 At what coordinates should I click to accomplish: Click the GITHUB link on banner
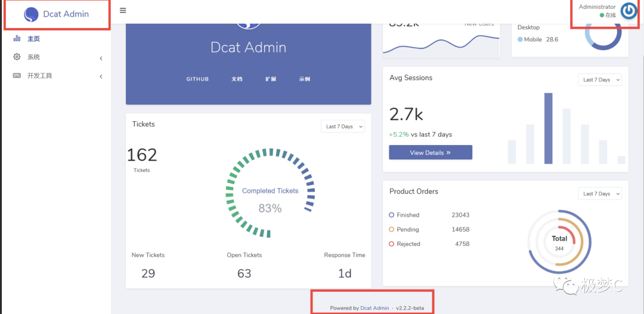tap(197, 79)
